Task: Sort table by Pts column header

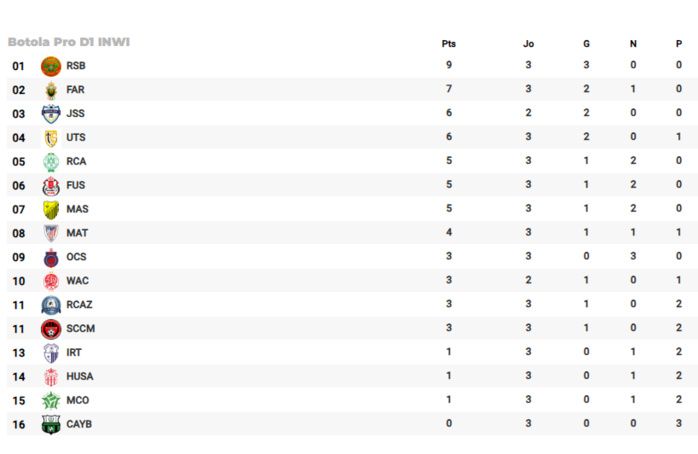Action: 449,44
